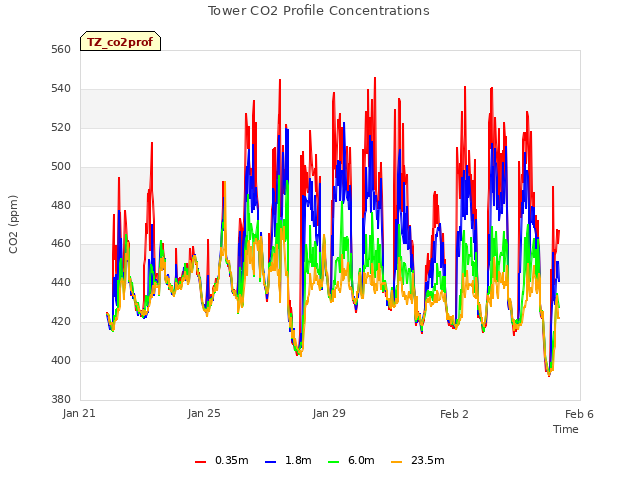Click the Jan 21 x-axis tick label

pos(79,413)
